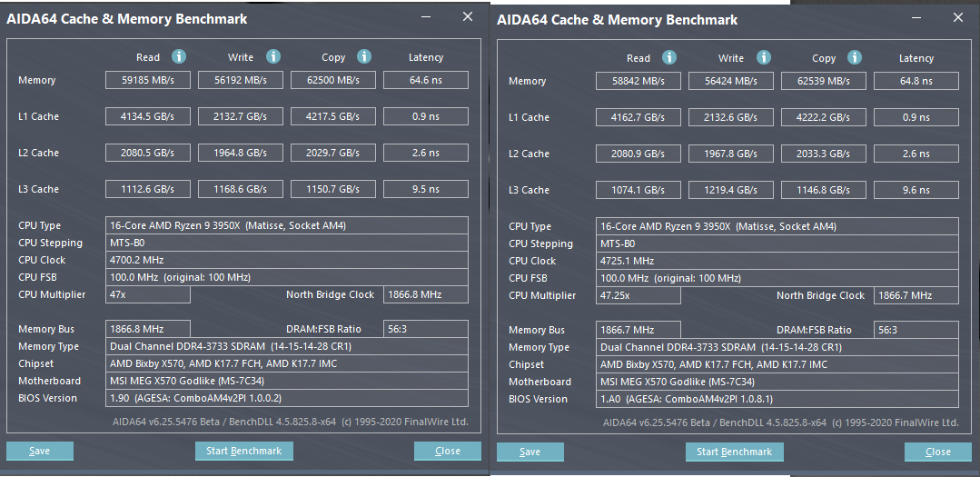980x477 pixels.
Task: Click CPU Type field in left window
Action: 287,225
